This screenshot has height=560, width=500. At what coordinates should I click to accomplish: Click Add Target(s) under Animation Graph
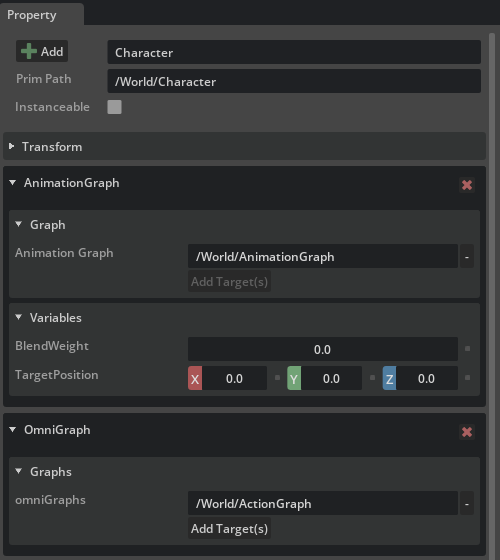(229, 281)
